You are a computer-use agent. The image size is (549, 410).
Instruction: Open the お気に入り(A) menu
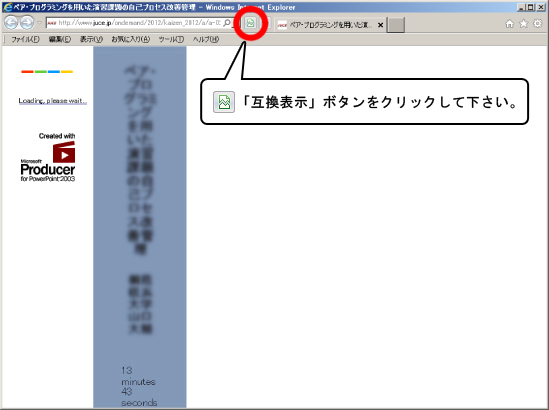131,39
